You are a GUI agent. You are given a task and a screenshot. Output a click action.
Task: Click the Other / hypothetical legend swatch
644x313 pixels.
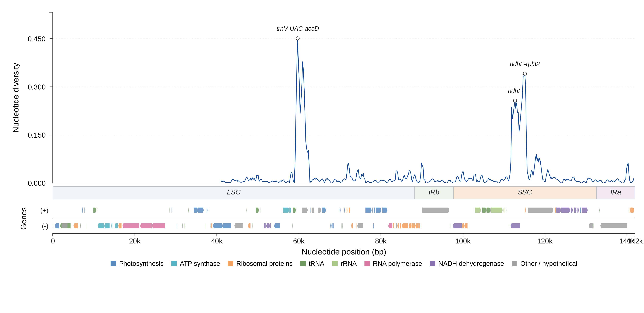pyautogui.click(x=515, y=264)
